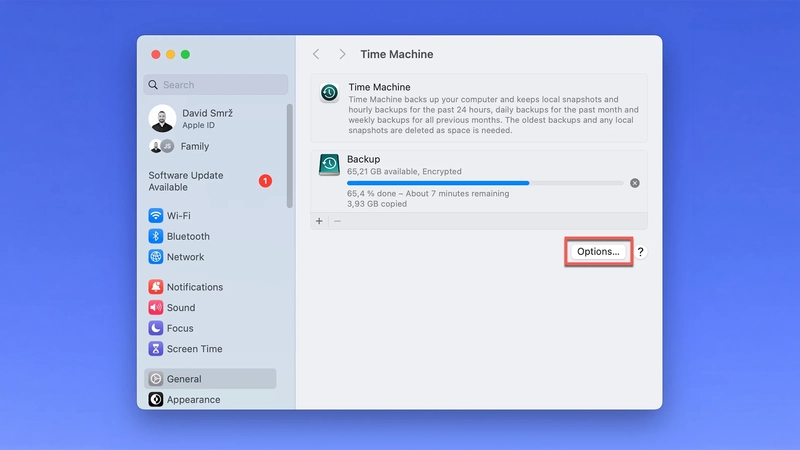Remove the backup disk with minus
This screenshot has height=450, width=800.
337,221
